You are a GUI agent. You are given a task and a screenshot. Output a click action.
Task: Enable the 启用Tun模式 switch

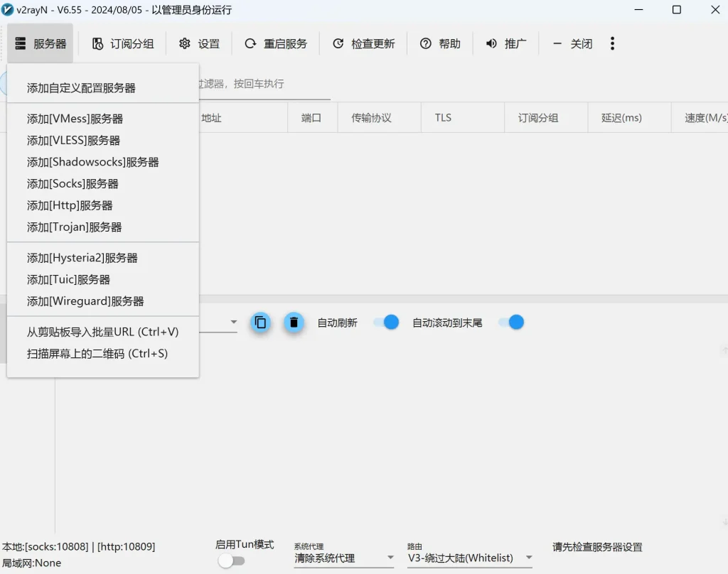coord(231,561)
